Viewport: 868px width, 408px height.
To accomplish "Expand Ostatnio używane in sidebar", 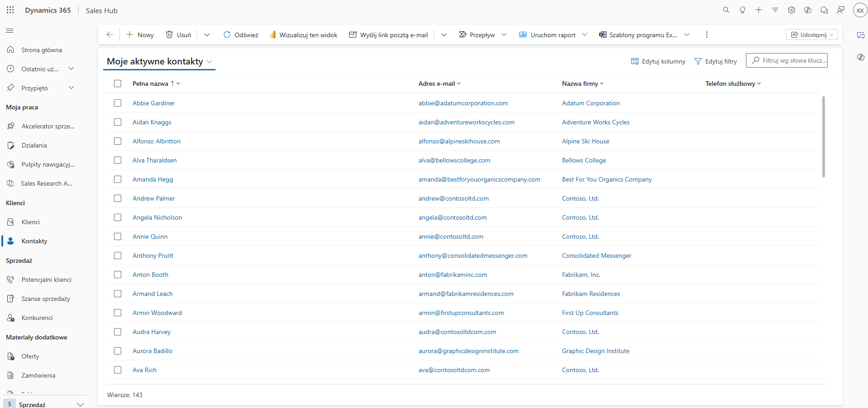I will point(71,69).
